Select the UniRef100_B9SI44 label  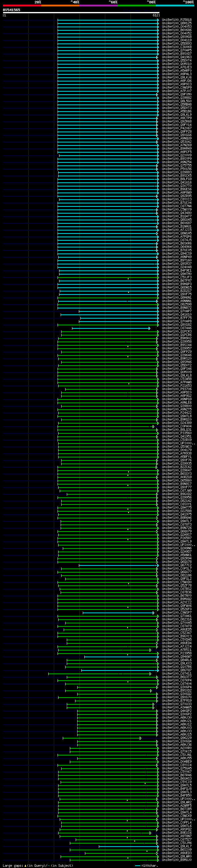tap(177, 345)
